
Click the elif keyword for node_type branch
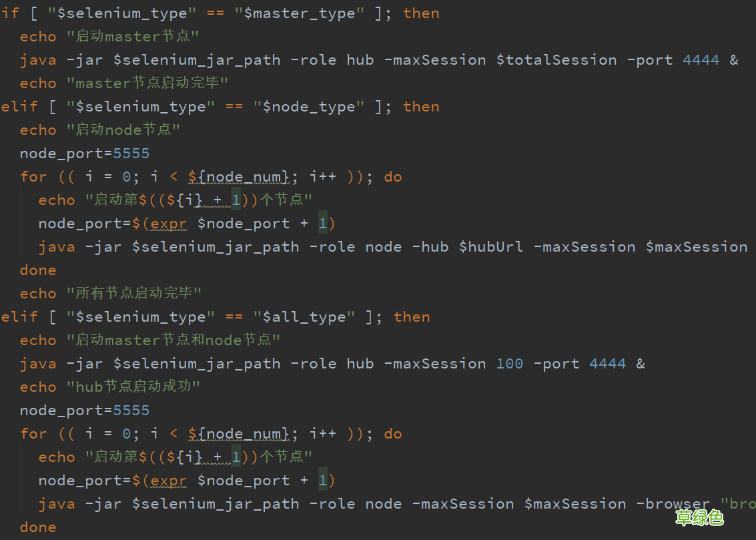point(19,106)
